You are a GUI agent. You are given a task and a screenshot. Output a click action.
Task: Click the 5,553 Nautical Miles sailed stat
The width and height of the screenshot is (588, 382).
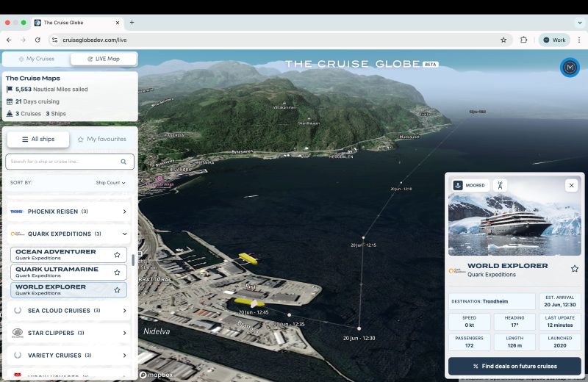(47, 89)
